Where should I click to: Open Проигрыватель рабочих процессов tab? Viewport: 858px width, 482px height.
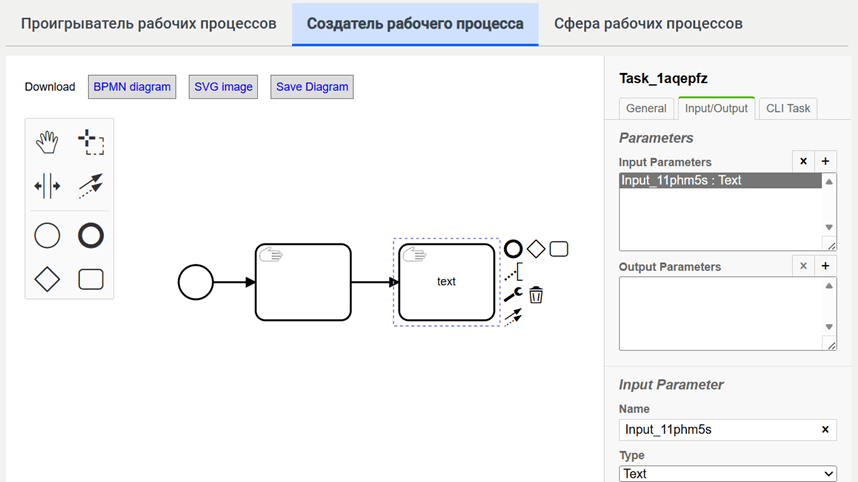148,24
